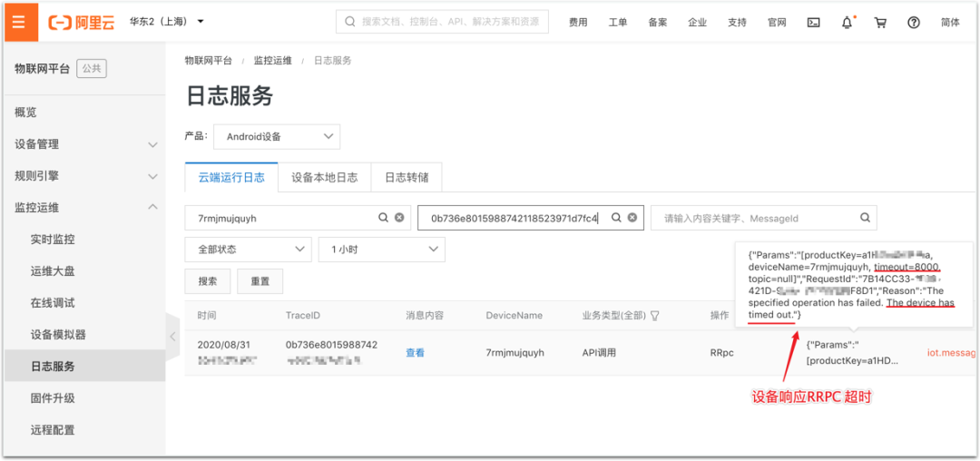Screen dimensions: 980x461
Task: Switch to the 设备本地日志 tab
Action: pyautogui.click(x=324, y=177)
